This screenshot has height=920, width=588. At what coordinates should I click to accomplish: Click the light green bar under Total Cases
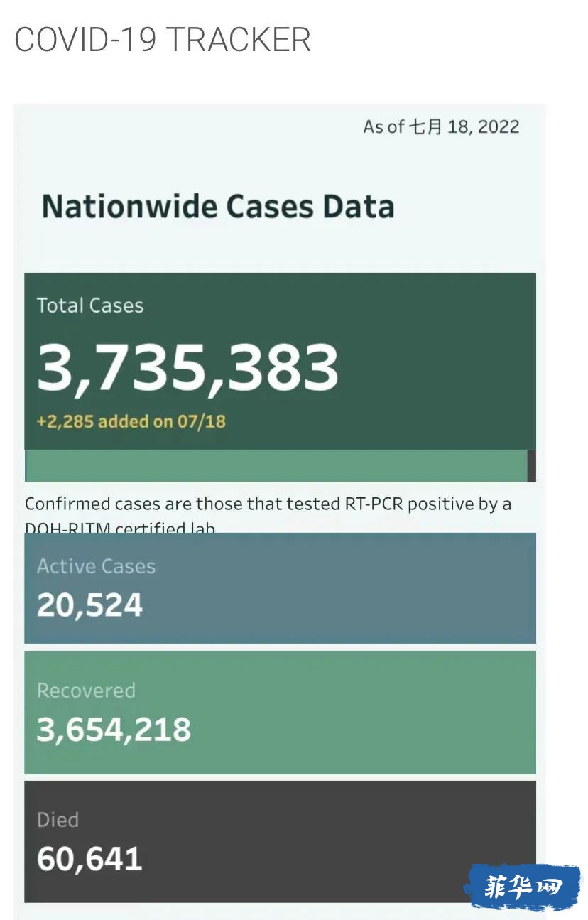[277, 465]
